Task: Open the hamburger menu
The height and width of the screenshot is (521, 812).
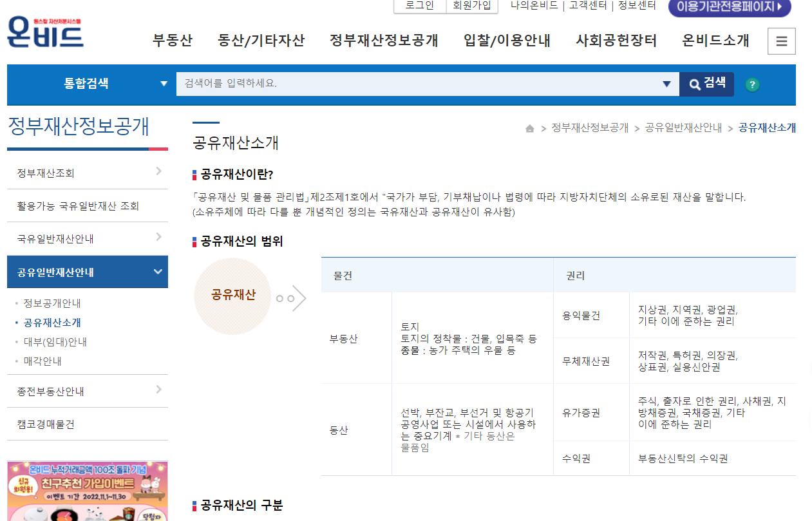Action: point(781,41)
